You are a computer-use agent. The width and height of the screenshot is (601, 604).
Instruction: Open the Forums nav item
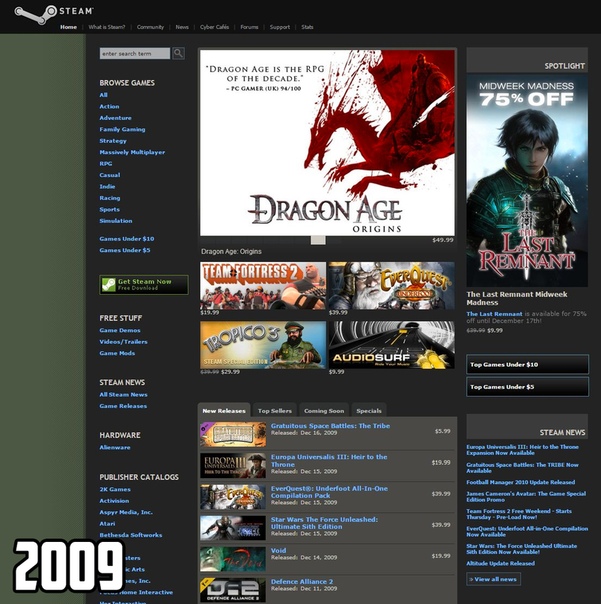[249, 27]
